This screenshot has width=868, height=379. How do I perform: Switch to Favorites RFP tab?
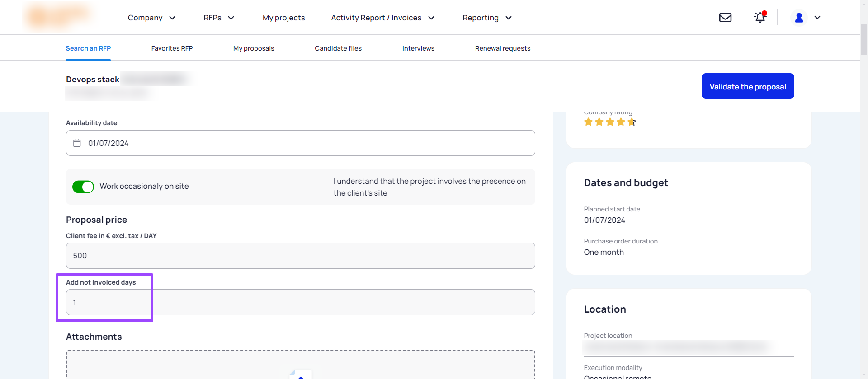(172, 48)
